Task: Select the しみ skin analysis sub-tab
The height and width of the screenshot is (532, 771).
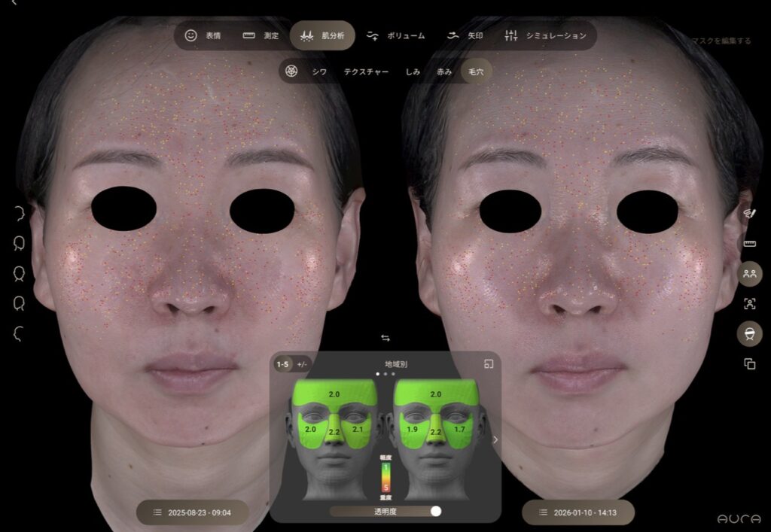Action: (x=413, y=71)
